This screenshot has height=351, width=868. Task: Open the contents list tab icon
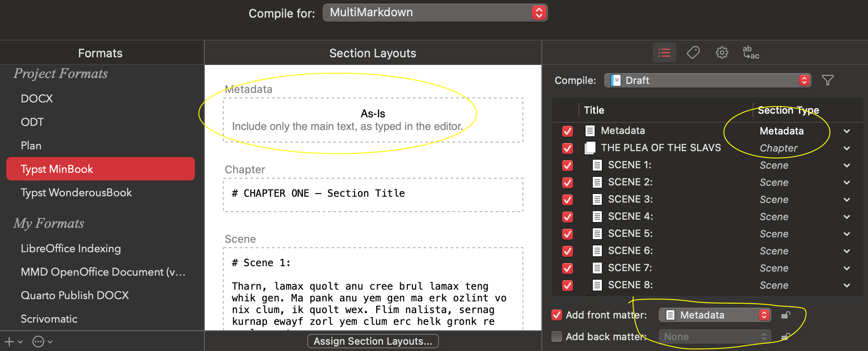[x=664, y=53]
